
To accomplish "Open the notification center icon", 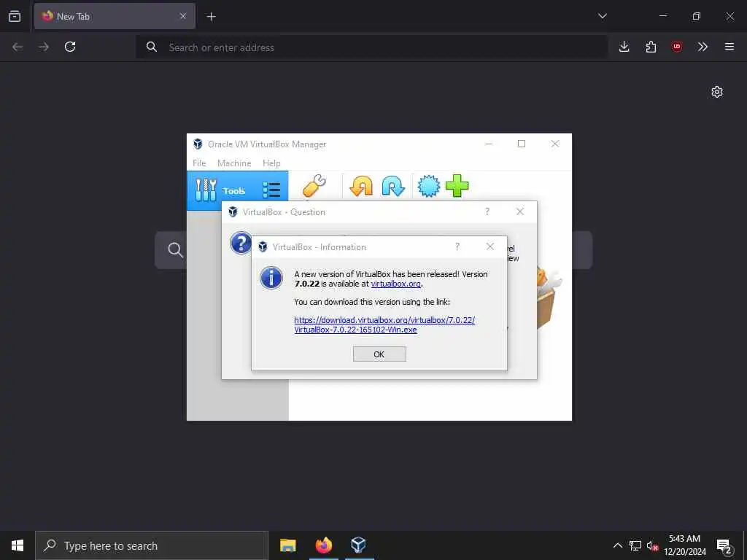I will pyautogui.click(x=724, y=545).
